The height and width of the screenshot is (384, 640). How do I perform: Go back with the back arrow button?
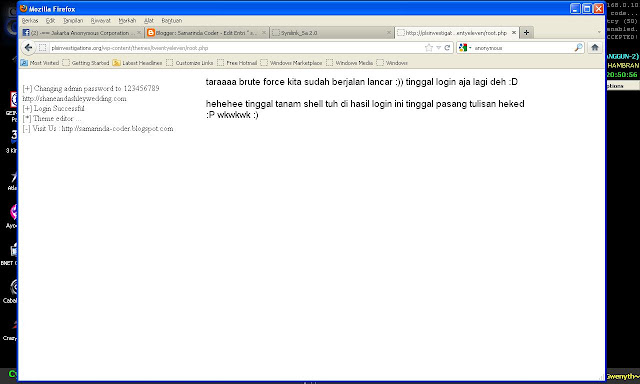coord(28,48)
